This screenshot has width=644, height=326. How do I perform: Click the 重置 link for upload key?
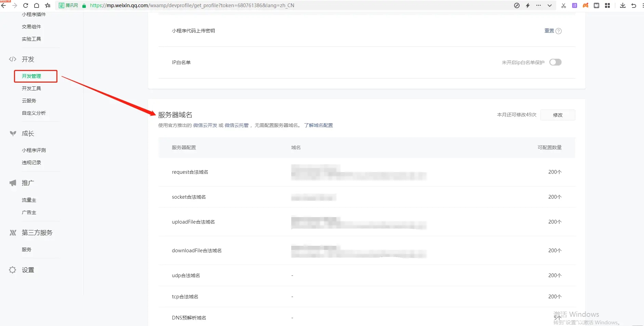point(549,31)
